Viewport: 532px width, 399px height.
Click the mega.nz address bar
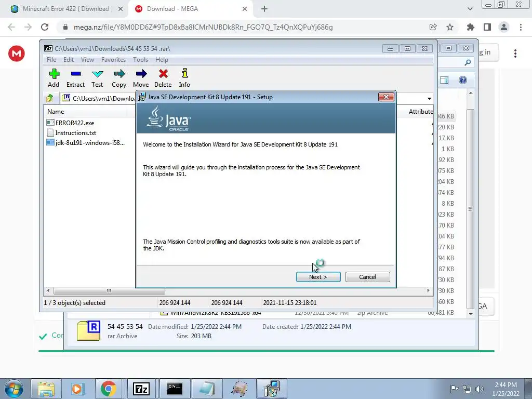coord(203,27)
